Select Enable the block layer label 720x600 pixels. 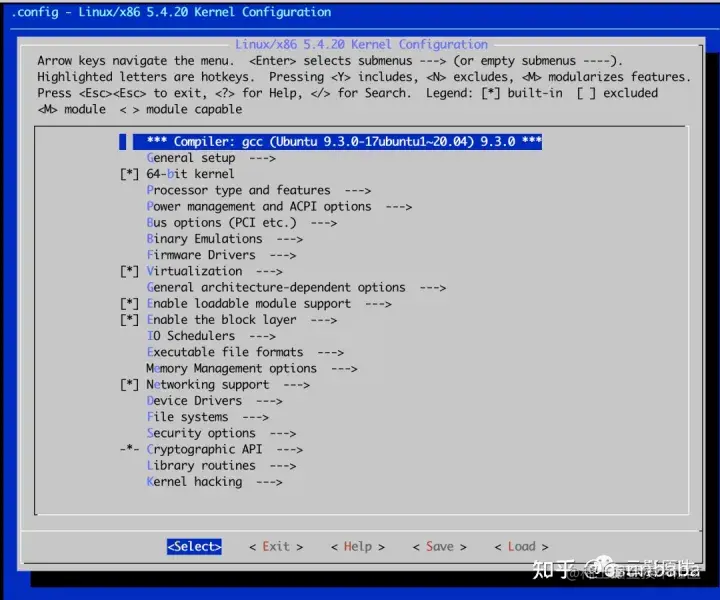221,320
